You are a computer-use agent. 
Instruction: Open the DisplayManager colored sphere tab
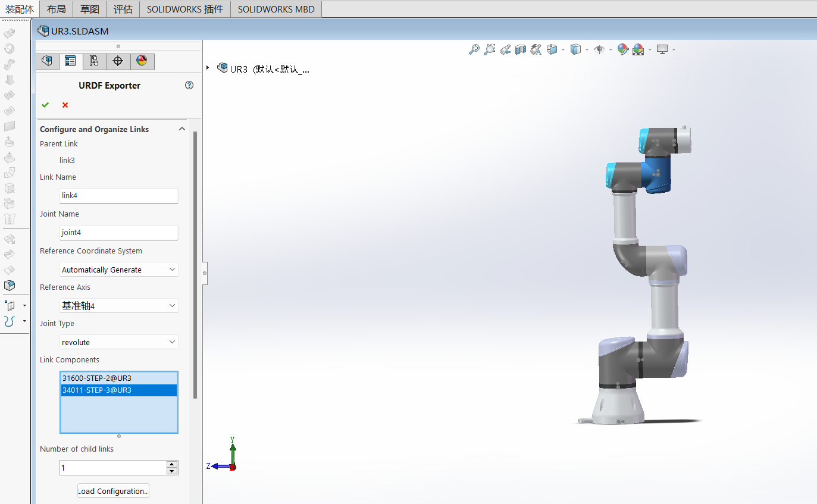142,61
